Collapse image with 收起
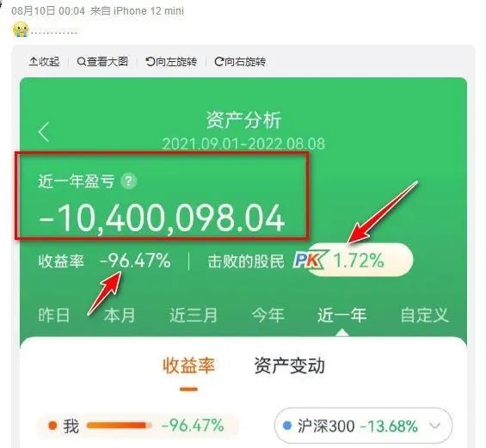 (44, 62)
